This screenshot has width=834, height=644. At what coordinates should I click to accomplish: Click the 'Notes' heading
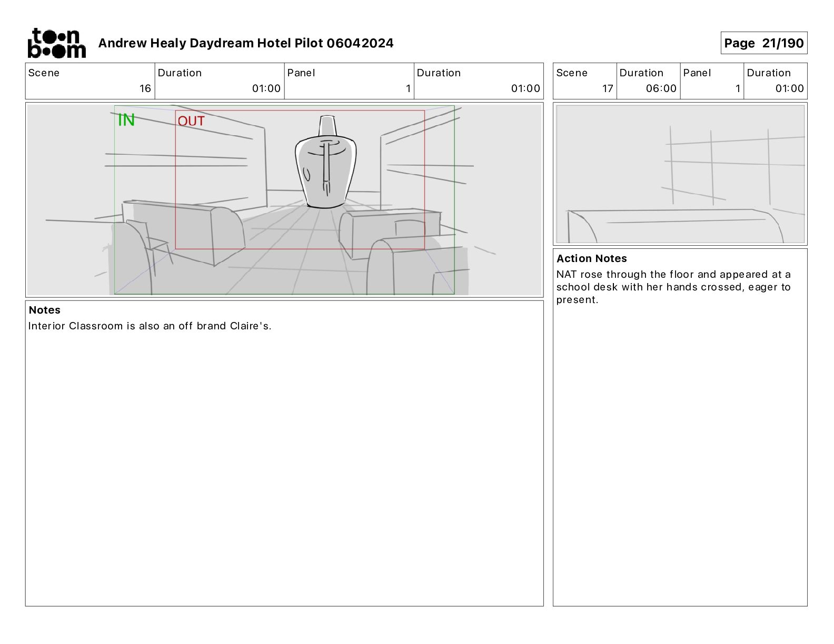pyautogui.click(x=45, y=310)
